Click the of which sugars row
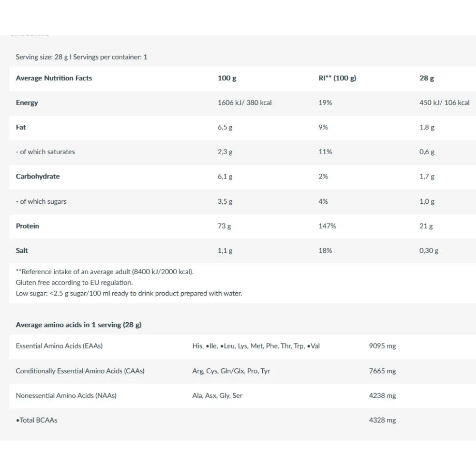Screen dimensions: 476x476 243,201
